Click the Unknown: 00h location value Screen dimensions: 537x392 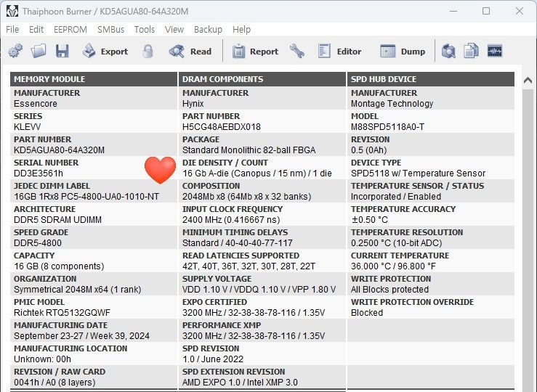[x=42, y=359]
